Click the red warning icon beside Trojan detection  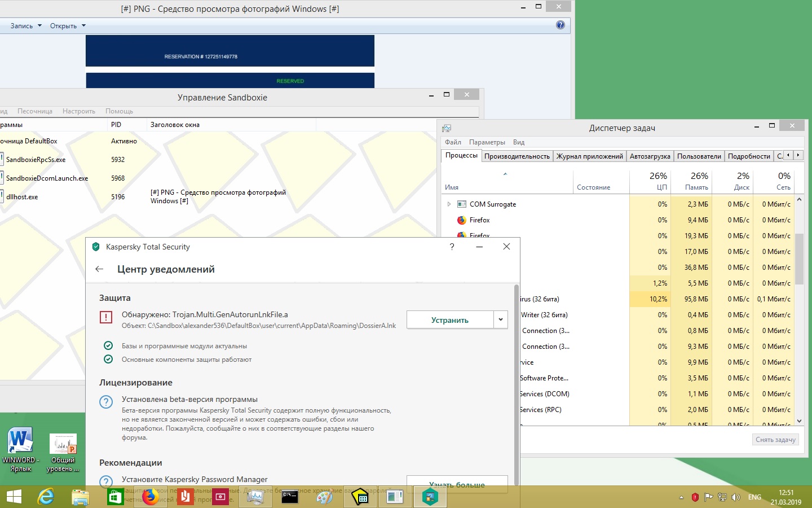tap(106, 317)
